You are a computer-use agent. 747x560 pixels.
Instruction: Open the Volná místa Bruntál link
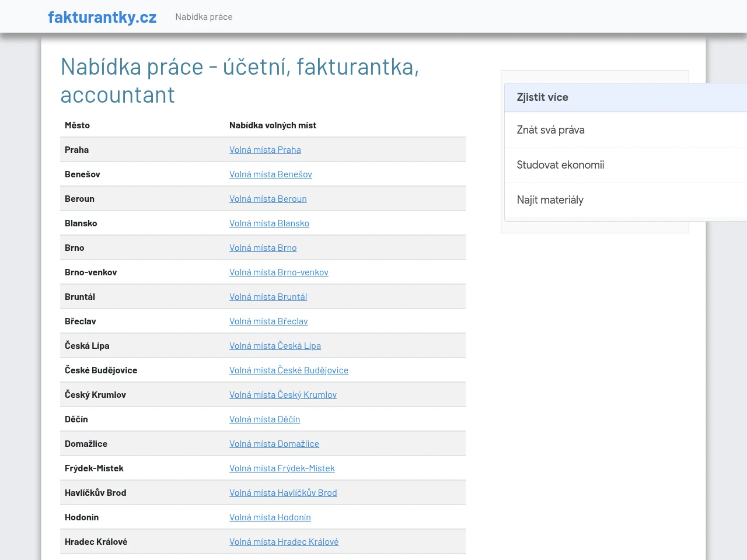[268, 297]
